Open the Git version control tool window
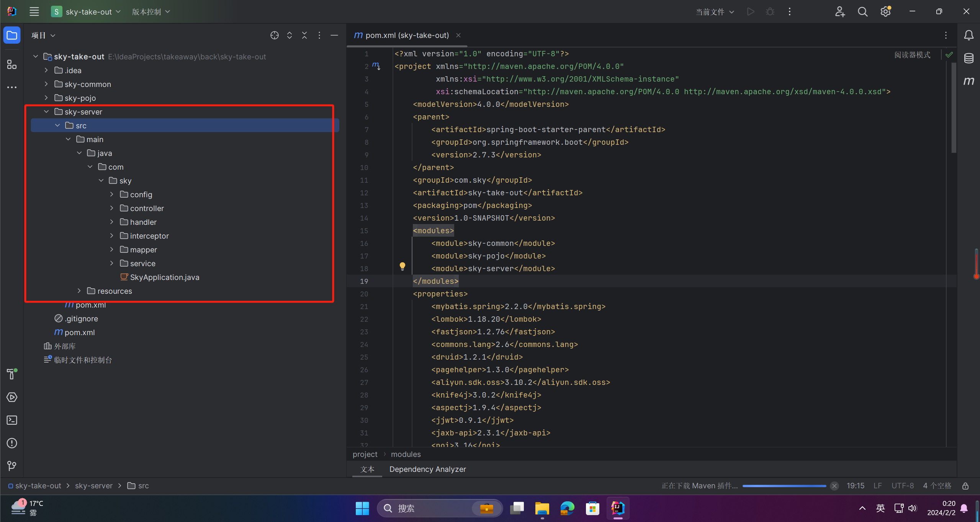 12,466
